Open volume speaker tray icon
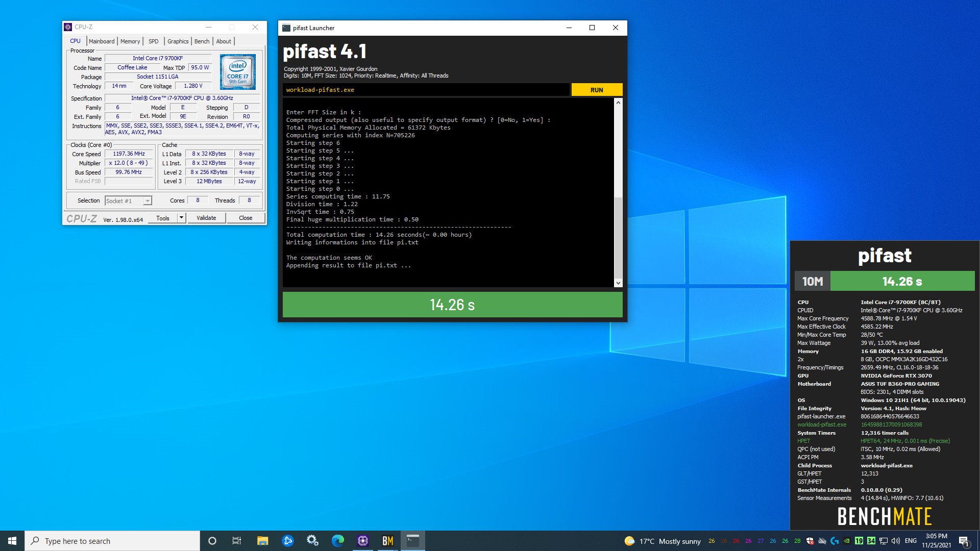The image size is (980, 551). coord(896,541)
